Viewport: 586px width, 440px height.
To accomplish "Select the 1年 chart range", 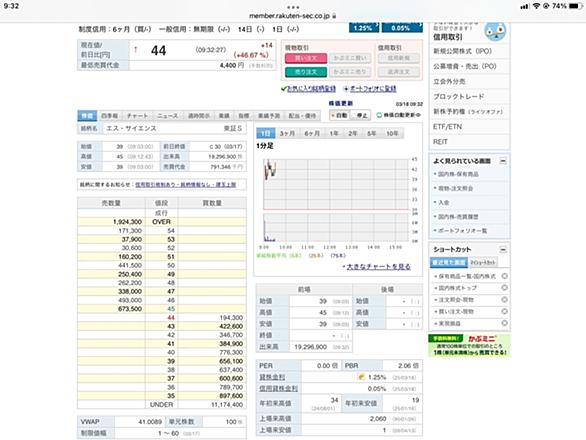I will tap(334, 133).
